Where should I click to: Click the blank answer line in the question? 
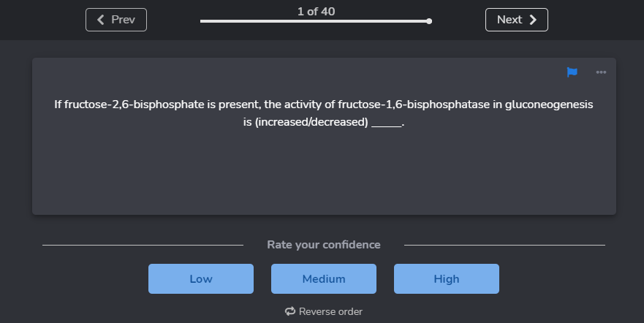coord(386,123)
